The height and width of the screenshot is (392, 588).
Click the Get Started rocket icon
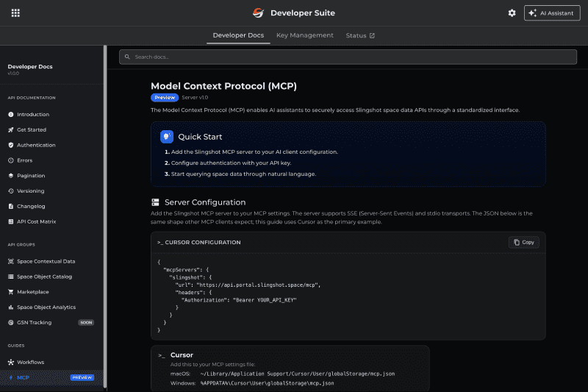pyautogui.click(x=11, y=129)
